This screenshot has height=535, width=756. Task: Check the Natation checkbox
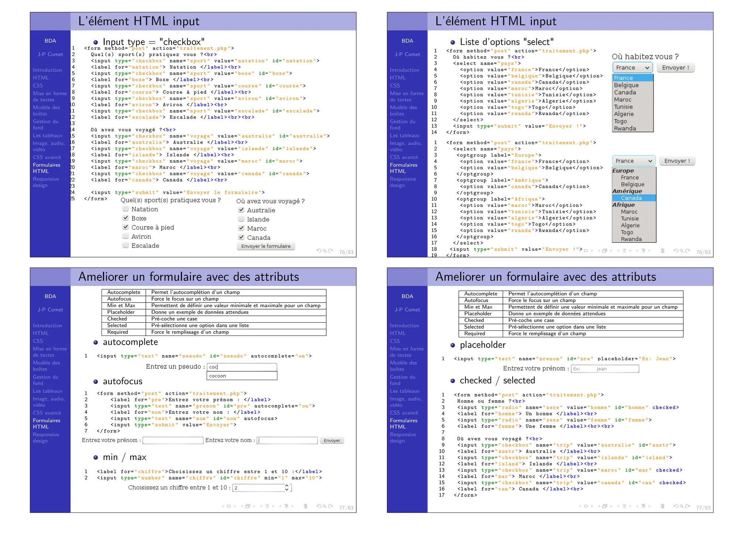click(x=126, y=209)
